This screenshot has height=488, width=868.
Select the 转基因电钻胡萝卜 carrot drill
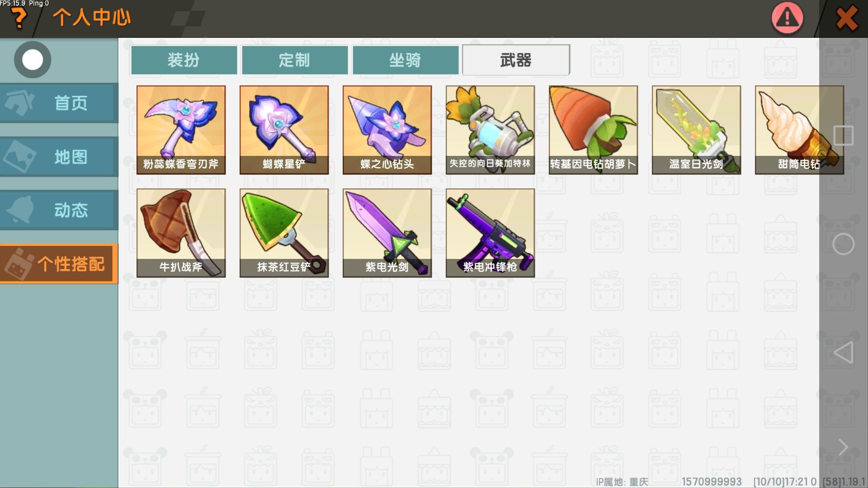[593, 130]
